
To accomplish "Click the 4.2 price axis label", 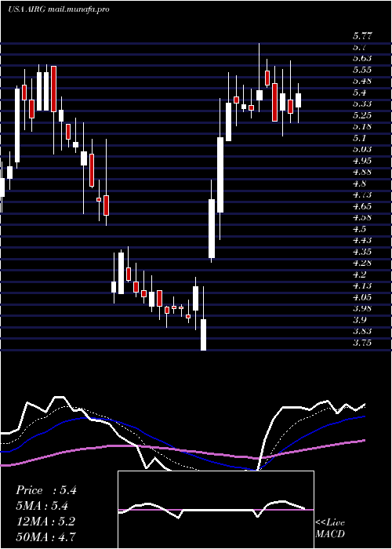I will tap(360, 274).
